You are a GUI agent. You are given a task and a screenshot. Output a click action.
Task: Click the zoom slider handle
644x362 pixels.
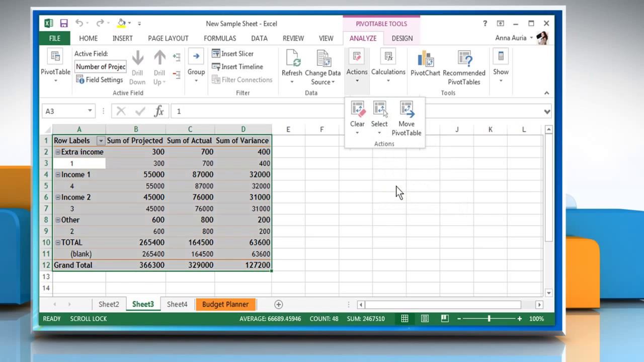coord(489,319)
